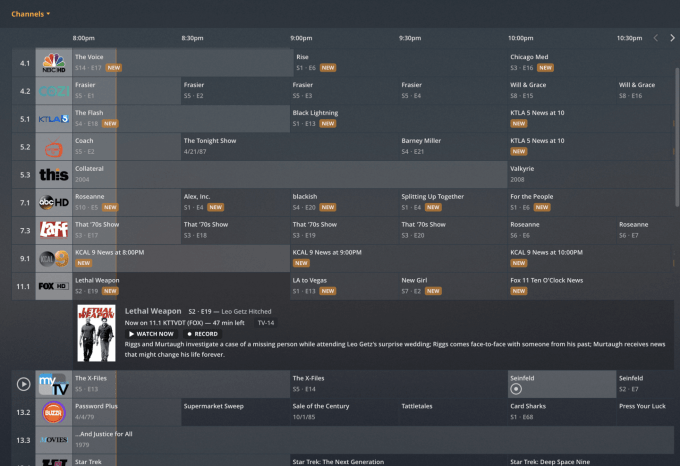Select blackish S4 E20 program
The height and width of the screenshot is (466, 680).
click(344, 202)
